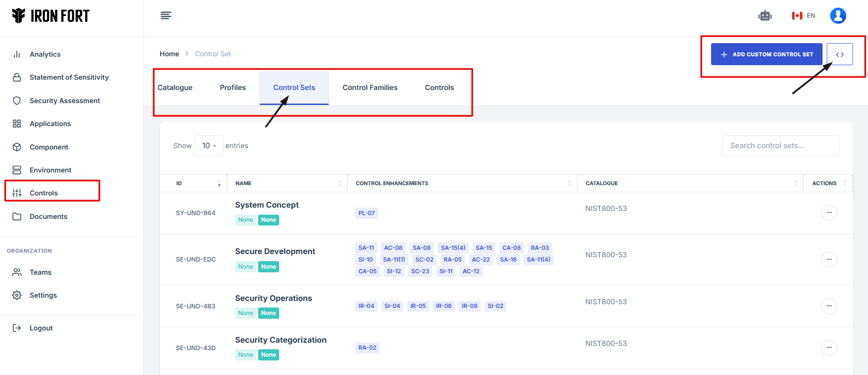Click the code embed icon button
Image resolution: width=868 pixels, height=375 pixels.
pyautogui.click(x=839, y=54)
